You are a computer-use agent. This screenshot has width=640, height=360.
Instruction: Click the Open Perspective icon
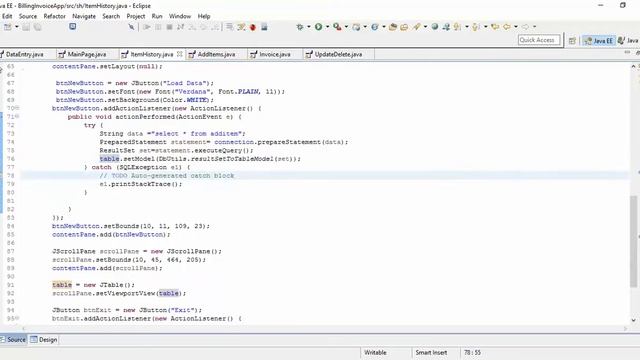[572, 40]
